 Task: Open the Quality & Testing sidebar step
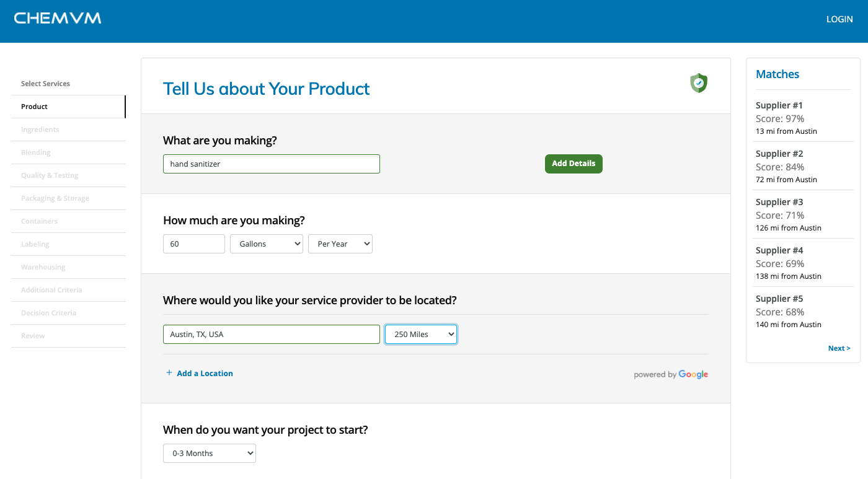point(50,175)
